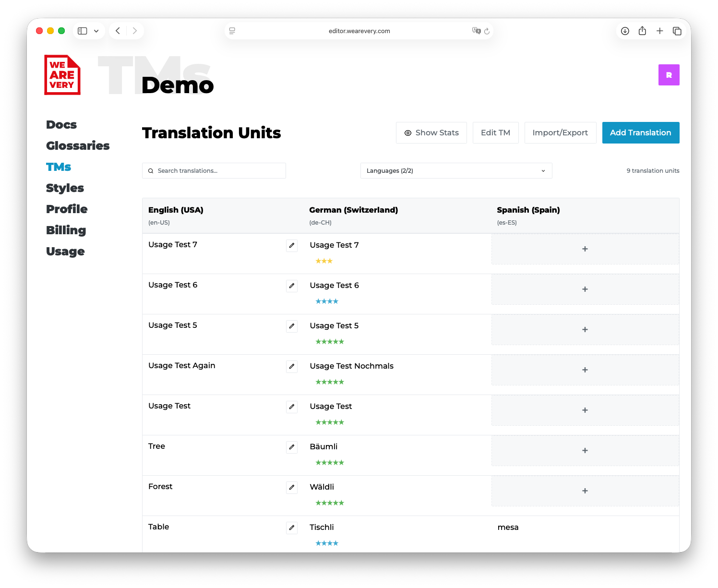This screenshot has height=588, width=718.
Task: Click the editor.wearevery.com address bar
Action: (359, 31)
